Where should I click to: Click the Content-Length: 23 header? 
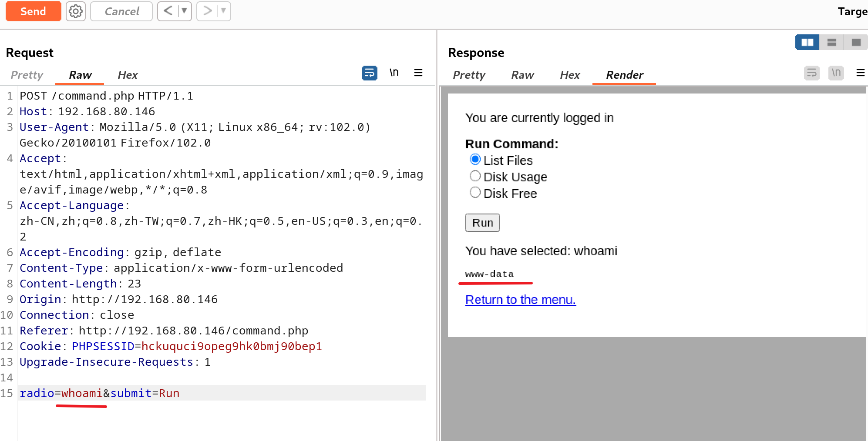pyautogui.click(x=81, y=284)
